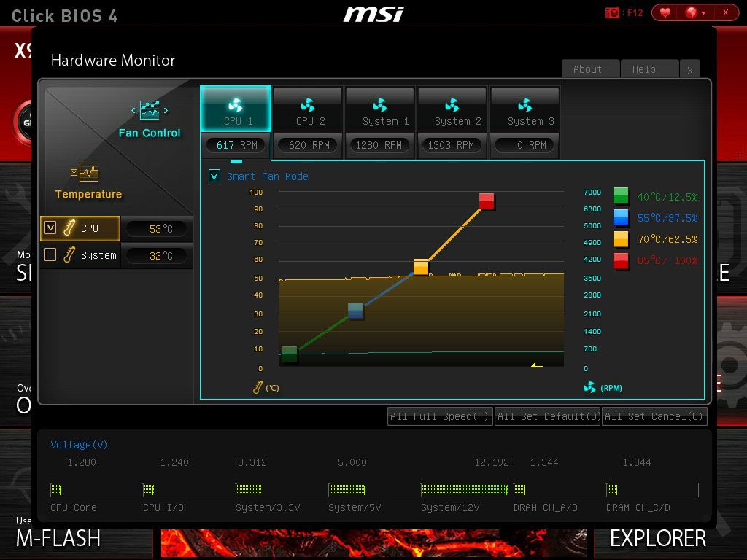Click the 12.192 voltage value
This screenshot has height=560, width=747.
click(491, 462)
